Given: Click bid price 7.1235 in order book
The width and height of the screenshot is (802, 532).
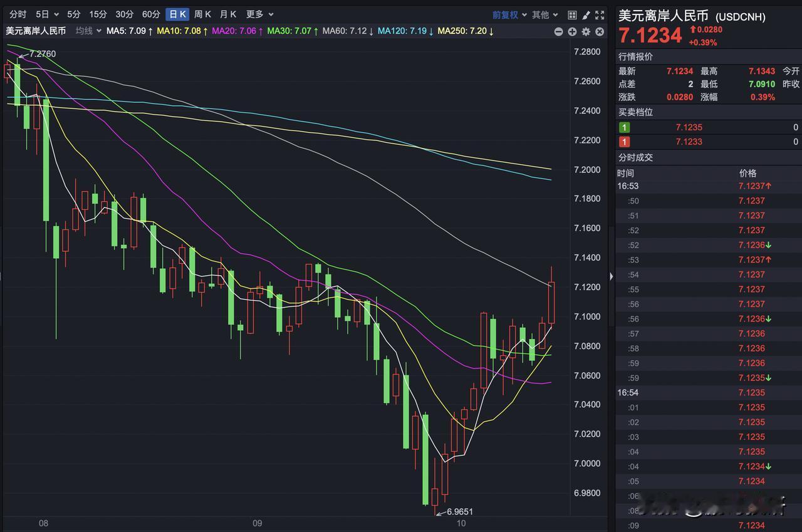Looking at the screenshot, I should point(689,127).
